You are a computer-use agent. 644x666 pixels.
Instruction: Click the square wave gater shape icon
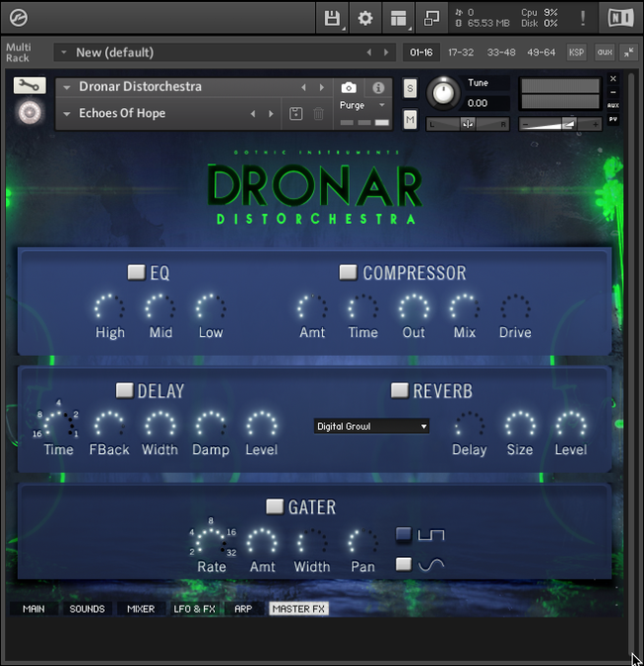[x=431, y=535]
